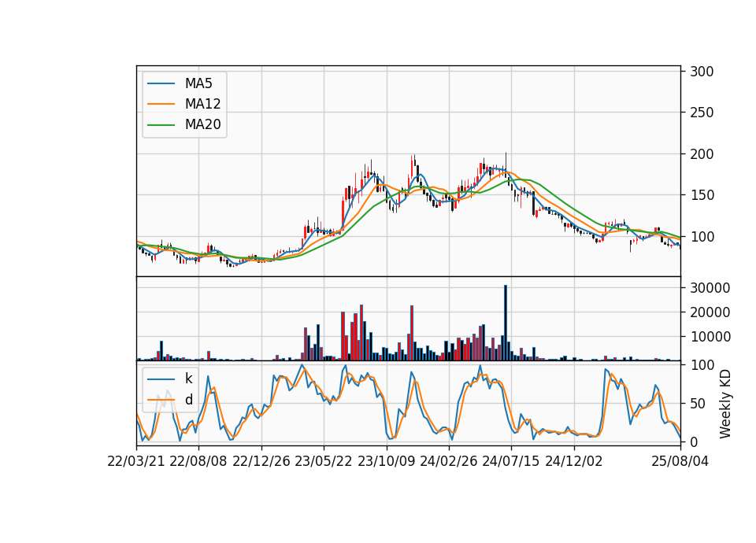The image size is (756, 543).
Task: Click the 30000 volume axis label
Action: (710, 288)
